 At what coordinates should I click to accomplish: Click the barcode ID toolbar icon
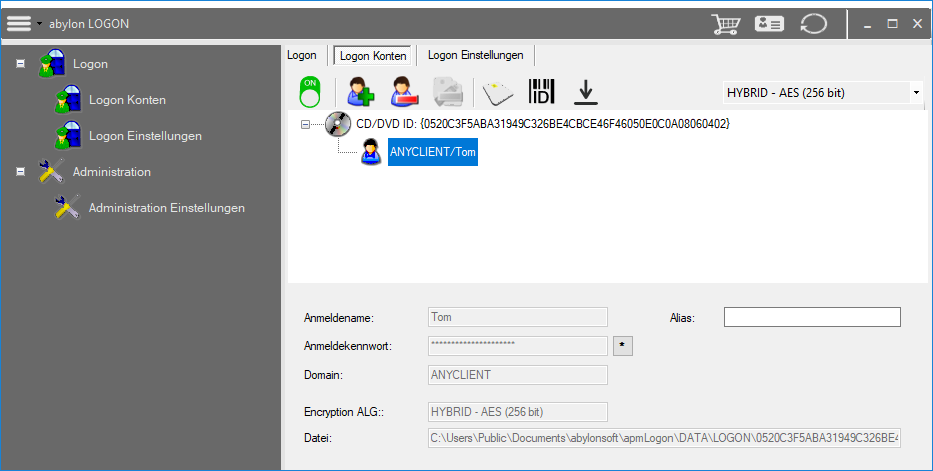click(x=541, y=92)
